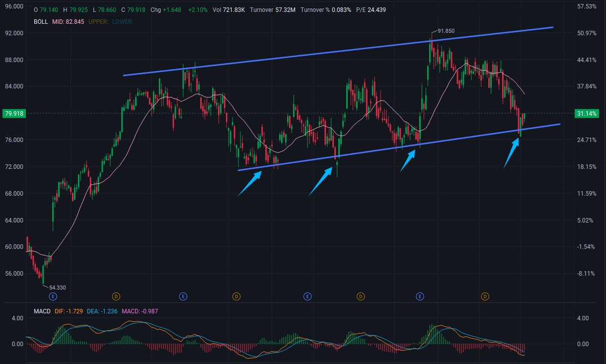Click the 56.000 price axis label
Screen dimensions: 606x364
pyautogui.click(x=14, y=274)
